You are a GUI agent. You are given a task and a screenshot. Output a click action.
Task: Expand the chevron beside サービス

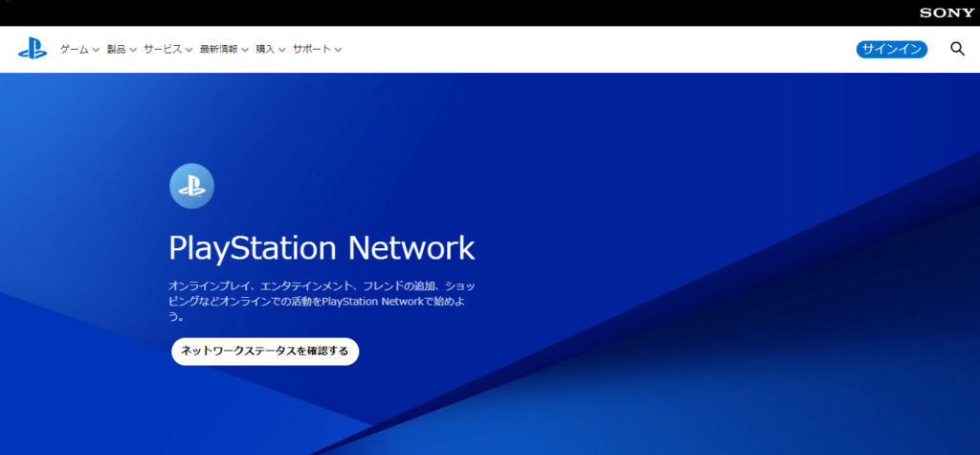pyautogui.click(x=189, y=50)
